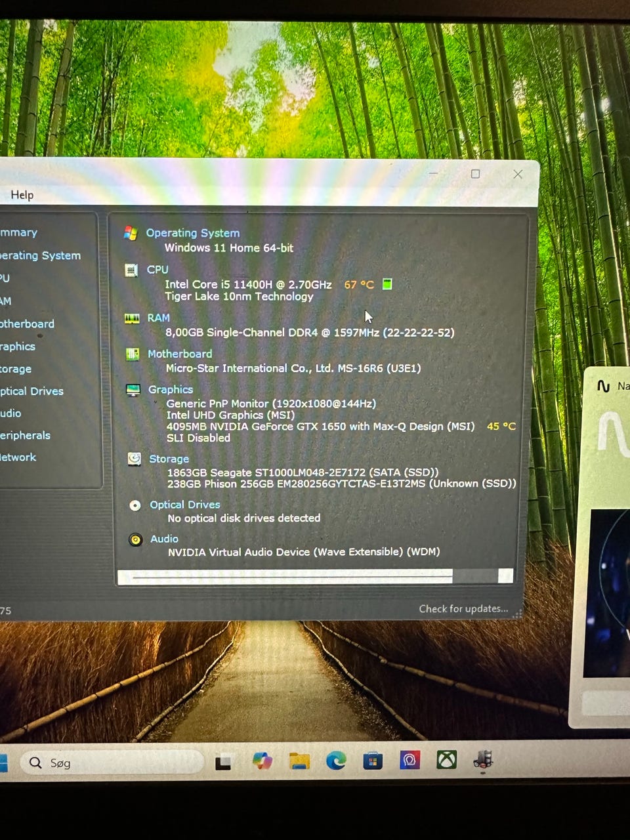Image resolution: width=630 pixels, height=840 pixels.
Task: Click the Storage disk icon
Action: pos(134,459)
